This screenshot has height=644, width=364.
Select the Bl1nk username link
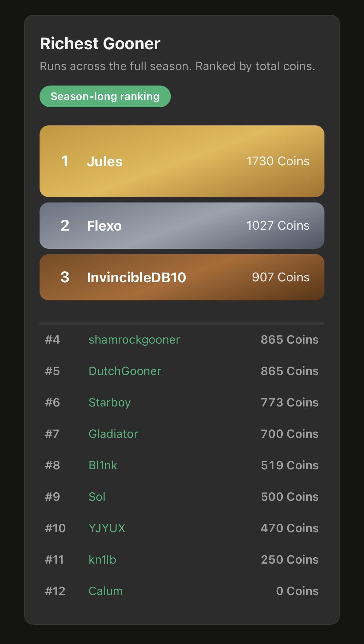coord(103,465)
